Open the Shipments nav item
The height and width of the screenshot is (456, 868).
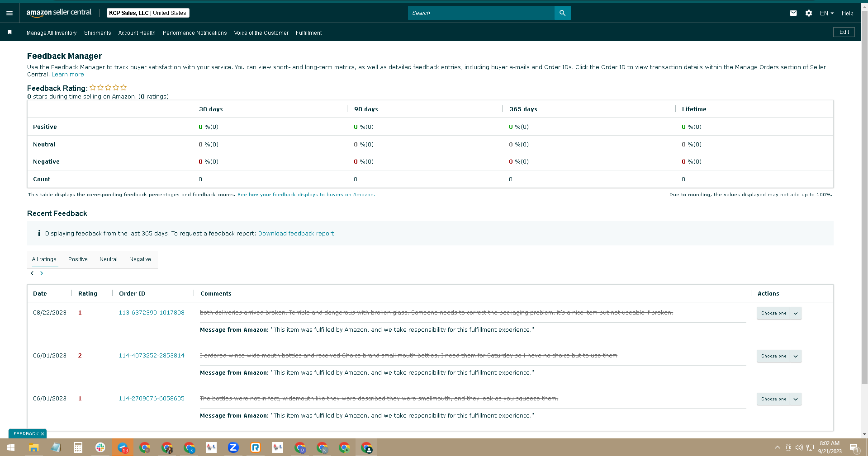click(x=98, y=33)
